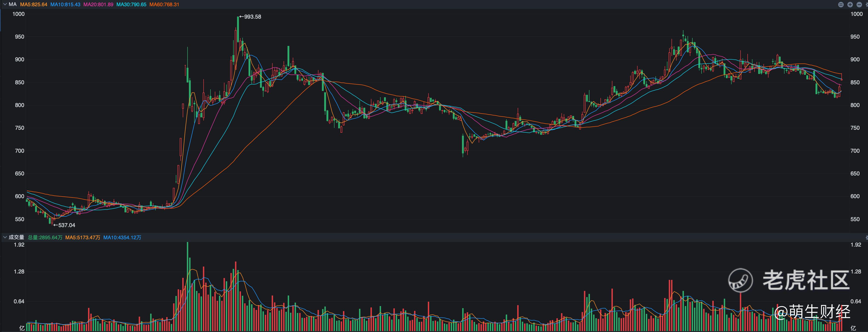Open chart settings gear icon
Screen dimensions: 868x332
point(867,5)
